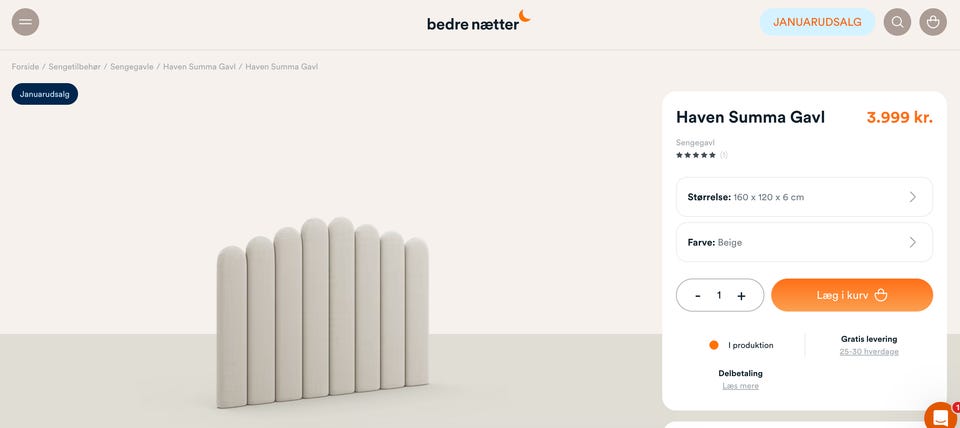Viewport: 960px width, 428px height.
Task: Open Læs mere under Delbetaling
Action: click(740, 386)
